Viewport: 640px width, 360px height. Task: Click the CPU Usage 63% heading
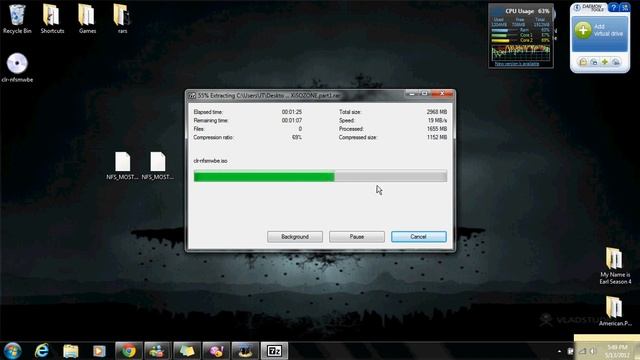pyautogui.click(x=527, y=11)
